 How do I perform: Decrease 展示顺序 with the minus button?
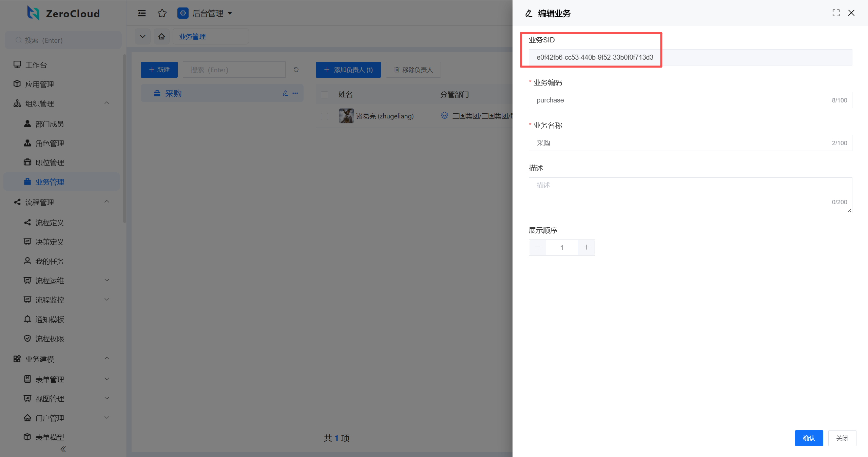pyautogui.click(x=538, y=247)
